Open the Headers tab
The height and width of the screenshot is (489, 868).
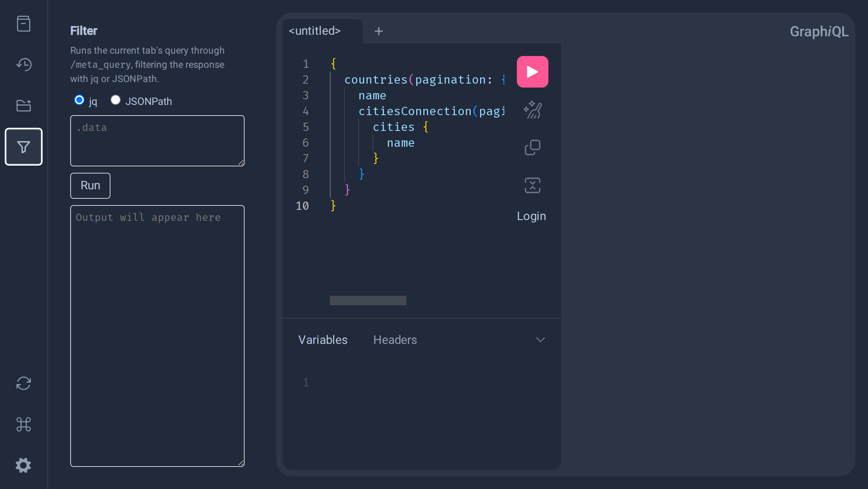[x=395, y=340]
